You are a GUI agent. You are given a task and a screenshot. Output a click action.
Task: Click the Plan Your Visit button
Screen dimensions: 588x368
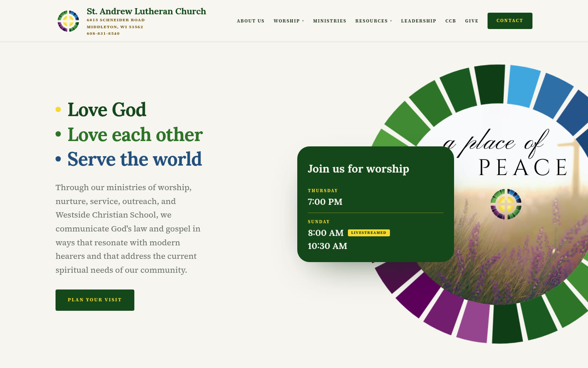coord(95,300)
